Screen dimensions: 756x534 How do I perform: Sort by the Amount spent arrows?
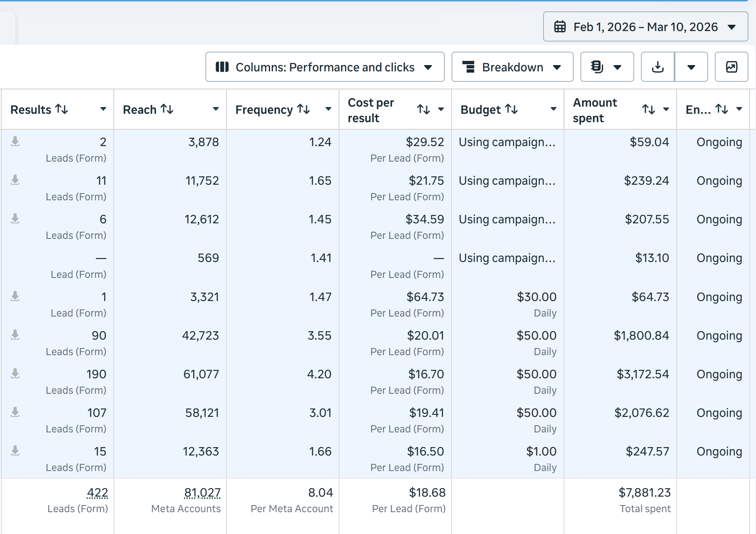(648, 110)
